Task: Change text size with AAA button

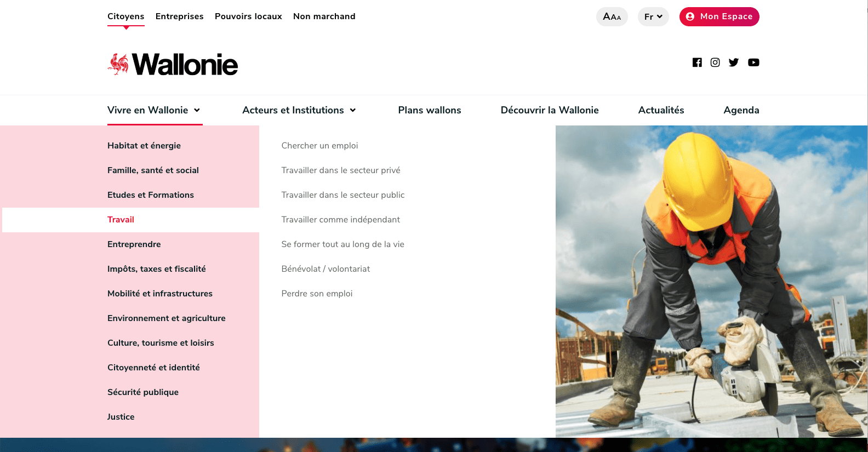Action: 612,16
